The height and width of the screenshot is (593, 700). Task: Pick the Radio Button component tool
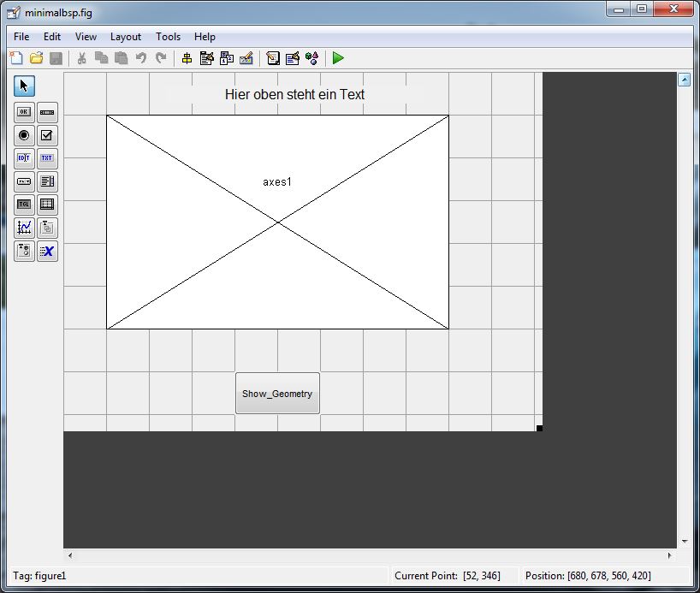24,135
